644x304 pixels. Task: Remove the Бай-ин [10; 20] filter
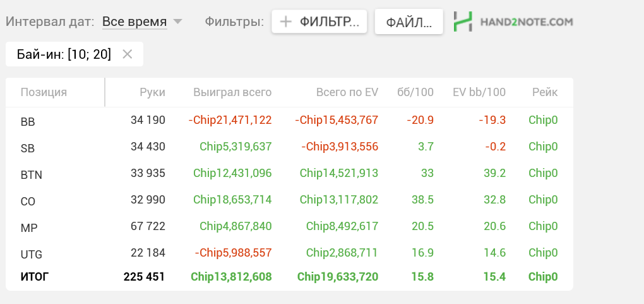(128, 54)
